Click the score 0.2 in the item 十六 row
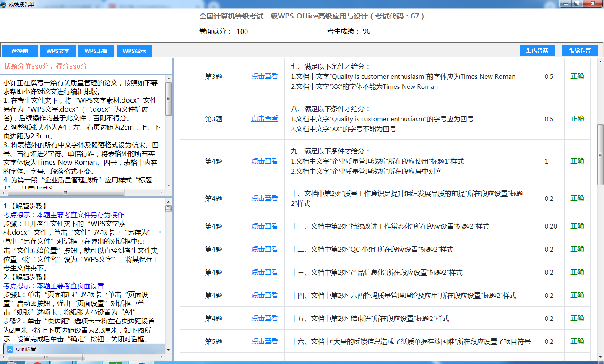This screenshot has width=604, height=364. pos(549,341)
